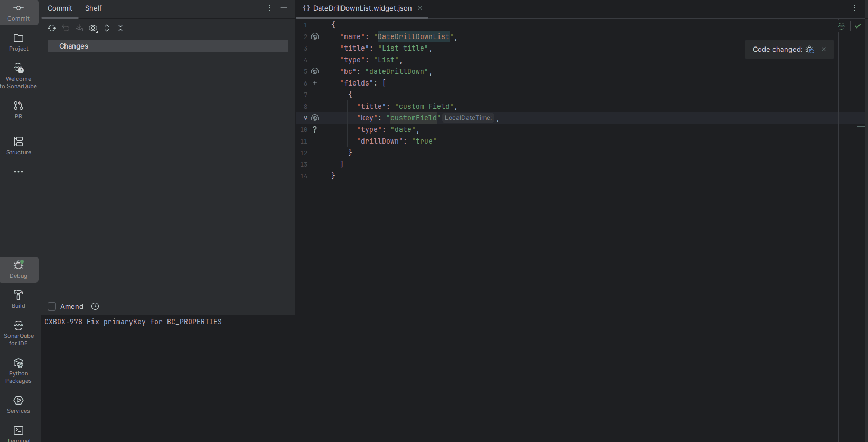This screenshot has width=868, height=442.
Task: Click the error stripe marker on the right scrollbar
Action: tap(861, 127)
